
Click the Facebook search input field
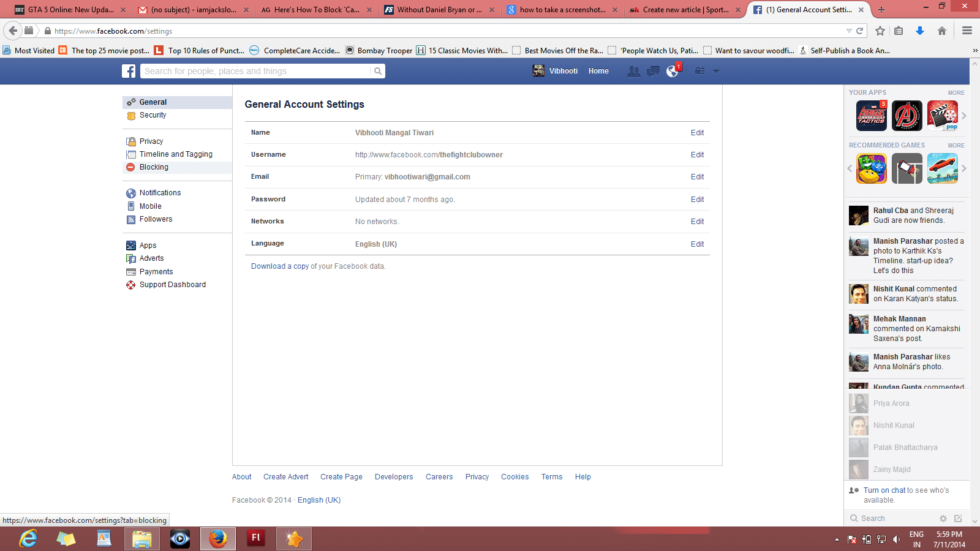coord(256,71)
